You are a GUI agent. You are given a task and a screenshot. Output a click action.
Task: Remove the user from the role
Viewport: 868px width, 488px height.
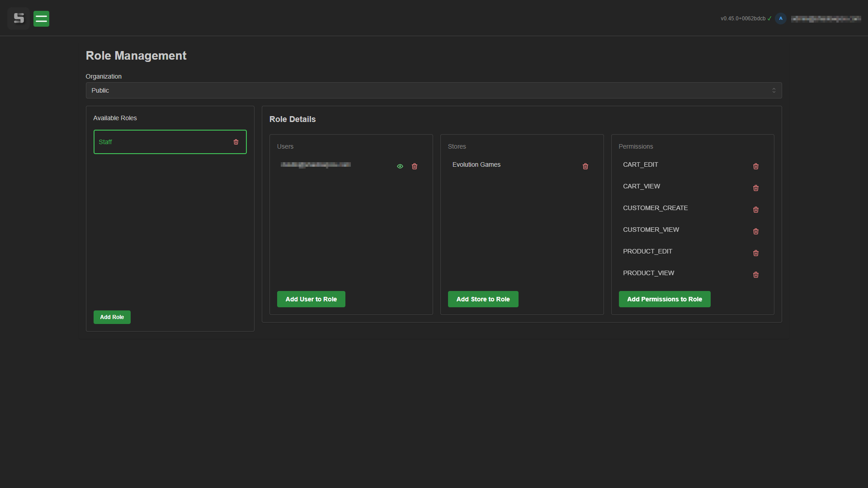tap(415, 166)
